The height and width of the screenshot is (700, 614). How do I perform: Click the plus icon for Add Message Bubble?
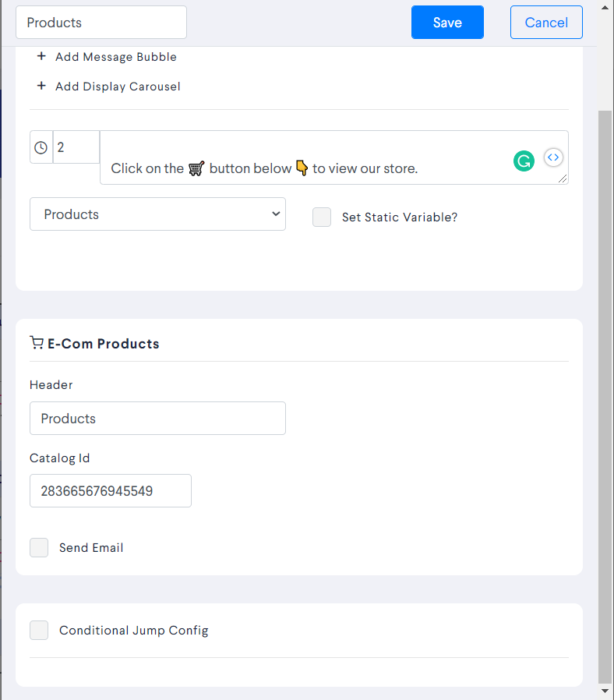point(41,56)
